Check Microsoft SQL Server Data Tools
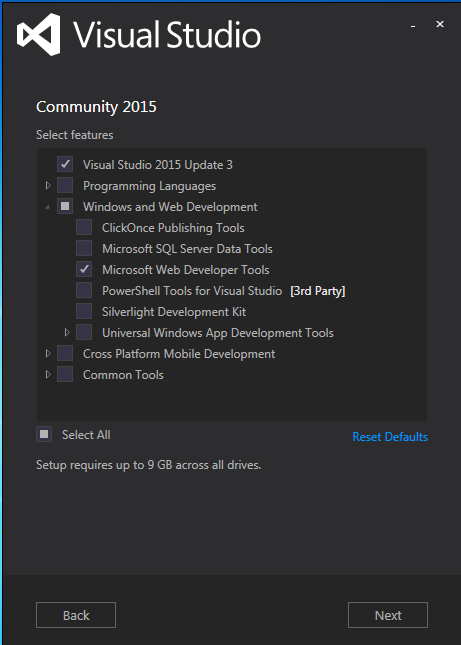This screenshot has width=461, height=645. pos(84,248)
